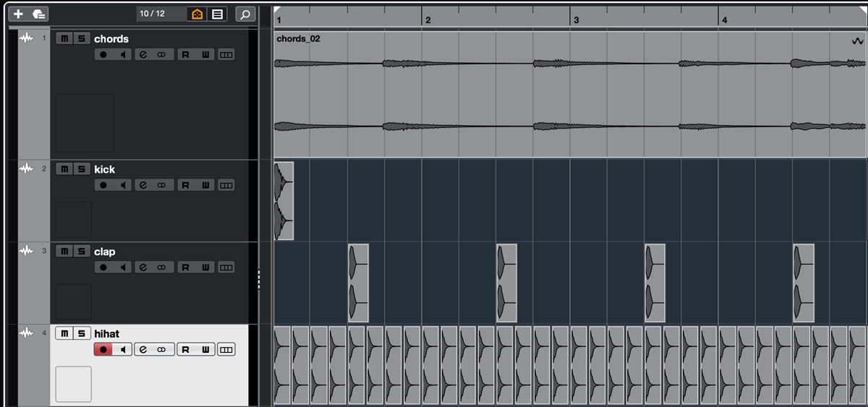Click the hihat track's infinity-symbol icon
Viewport: 868px width, 407px height.
point(162,349)
